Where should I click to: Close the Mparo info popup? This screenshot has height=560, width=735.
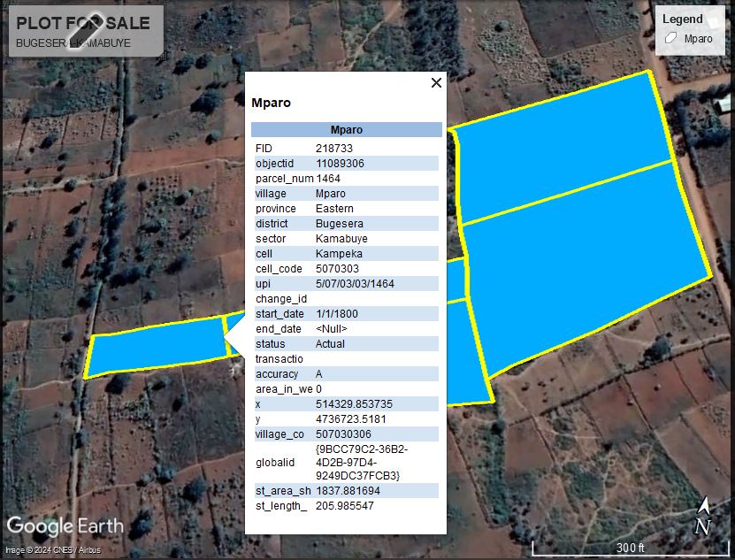(435, 83)
